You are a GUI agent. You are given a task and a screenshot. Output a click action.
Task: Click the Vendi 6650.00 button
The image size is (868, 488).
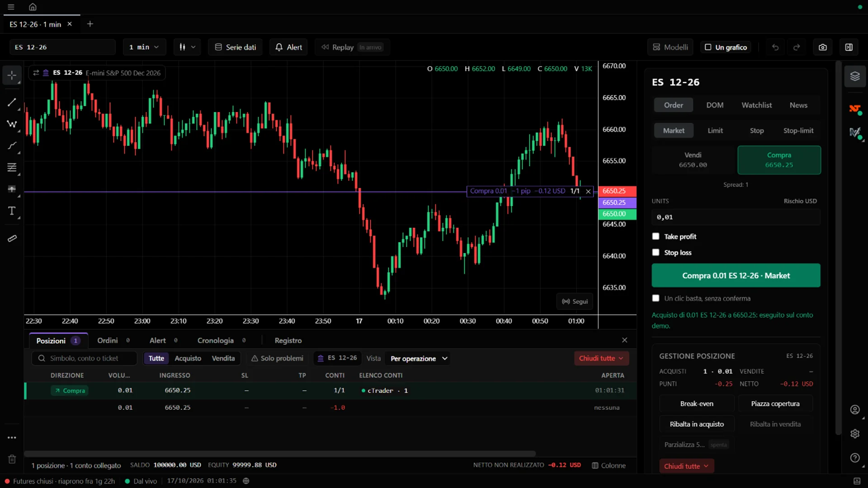point(693,160)
